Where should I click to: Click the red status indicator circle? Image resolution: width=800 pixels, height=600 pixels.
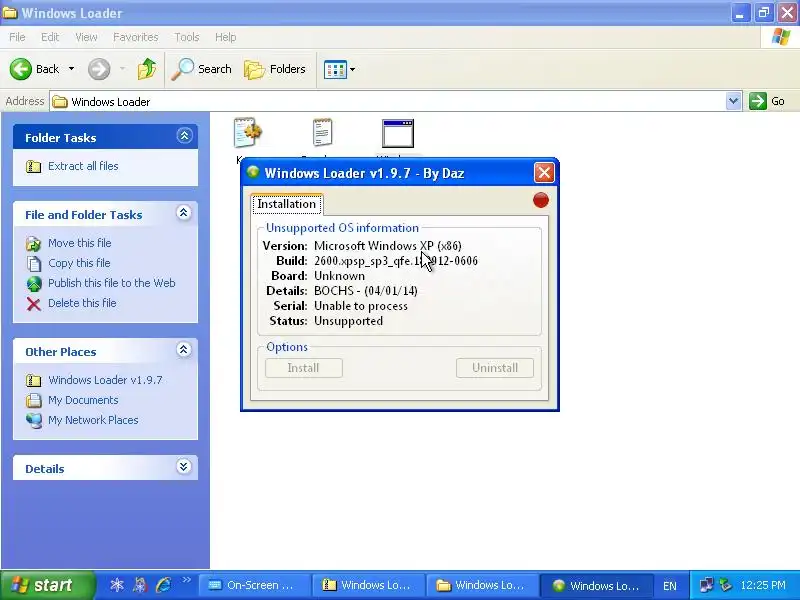coord(541,200)
